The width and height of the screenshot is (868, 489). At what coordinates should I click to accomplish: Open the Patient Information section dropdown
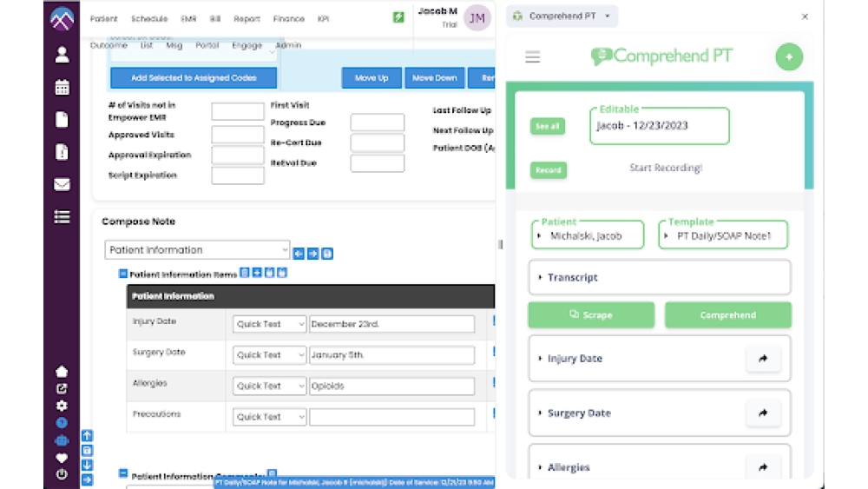(197, 250)
